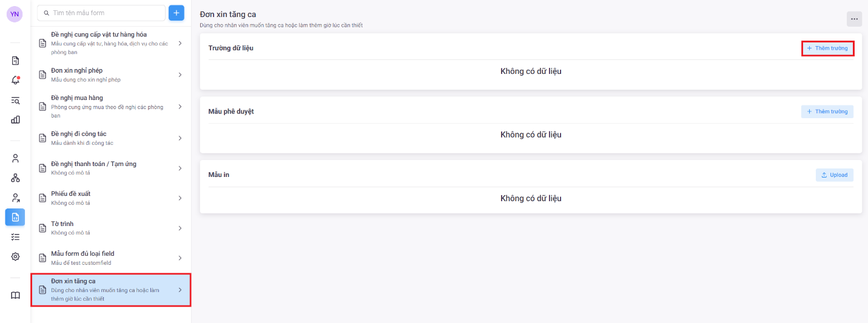
Task: Open the bar chart reports icon
Action: (16, 119)
